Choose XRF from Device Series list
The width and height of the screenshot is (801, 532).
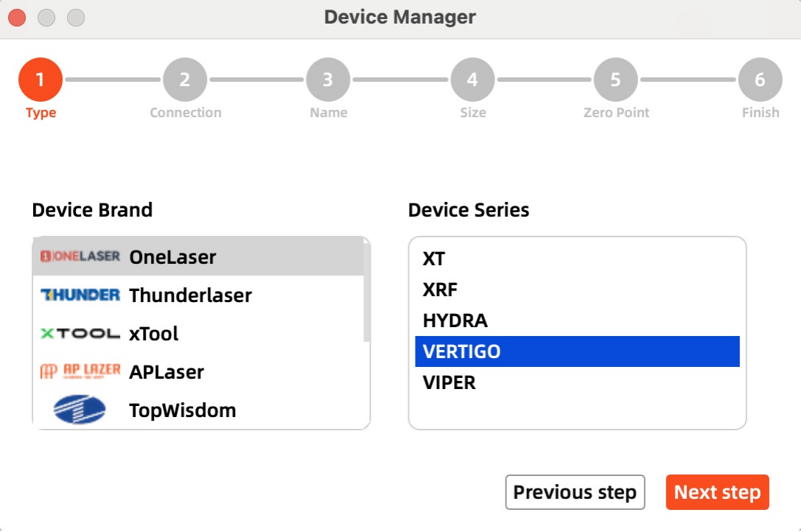(x=440, y=290)
